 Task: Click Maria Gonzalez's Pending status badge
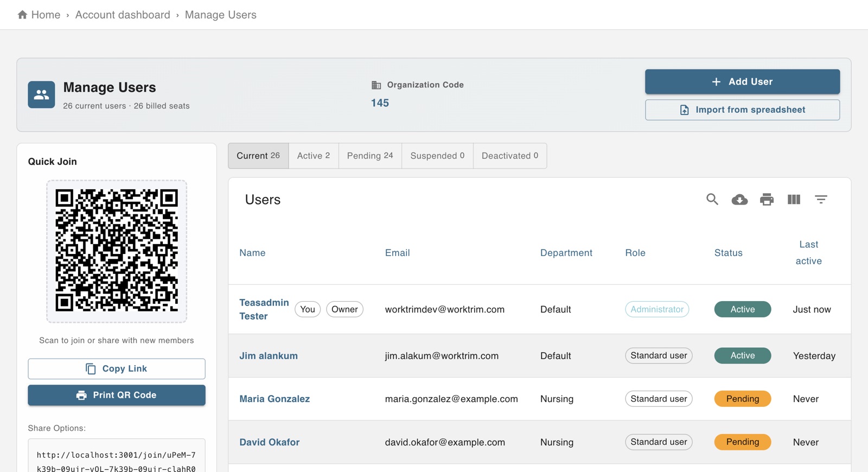tap(743, 399)
